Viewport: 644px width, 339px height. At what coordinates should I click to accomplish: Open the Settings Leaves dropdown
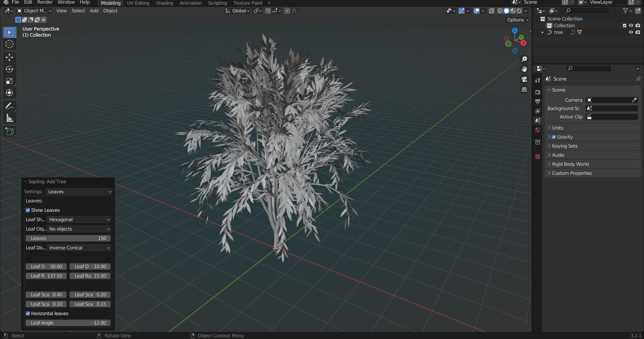tap(79, 192)
